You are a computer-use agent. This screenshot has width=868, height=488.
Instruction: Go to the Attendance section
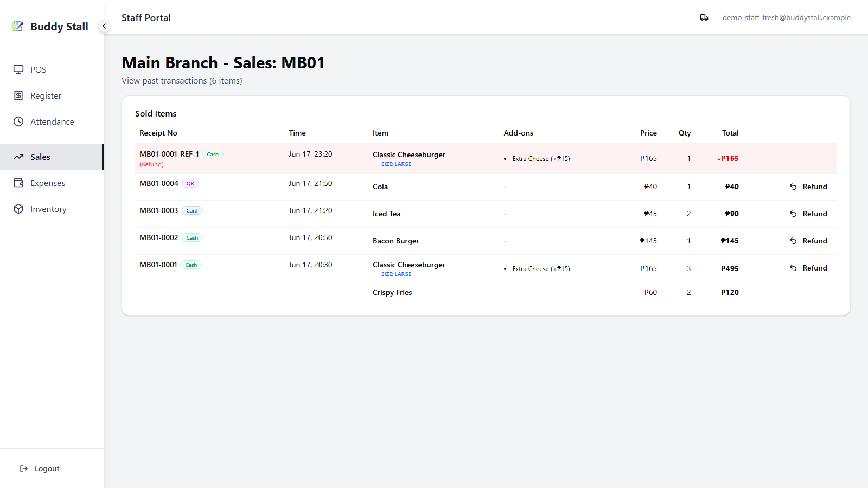[x=52, y=121]
